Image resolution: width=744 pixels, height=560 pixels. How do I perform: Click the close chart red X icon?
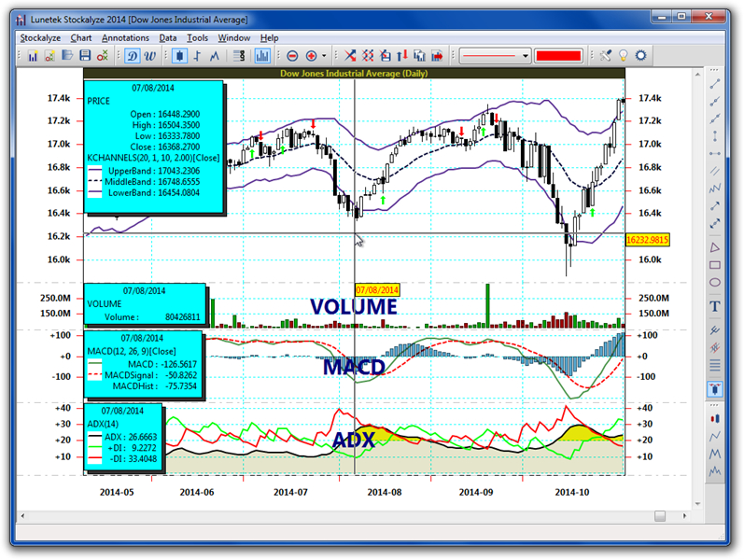point(102,56)
